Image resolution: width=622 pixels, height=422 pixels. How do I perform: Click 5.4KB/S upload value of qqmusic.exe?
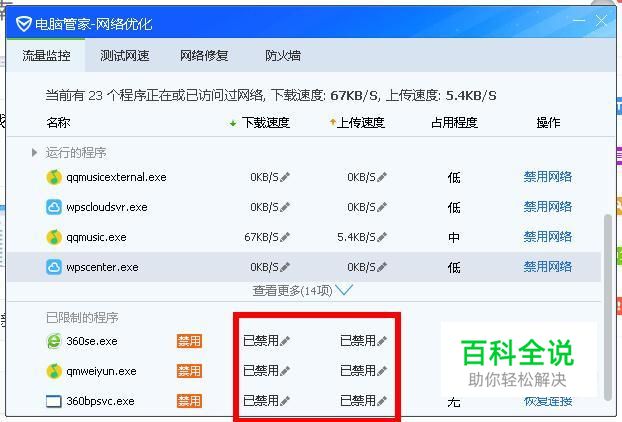pyautogui.click(x=356, y=237)
